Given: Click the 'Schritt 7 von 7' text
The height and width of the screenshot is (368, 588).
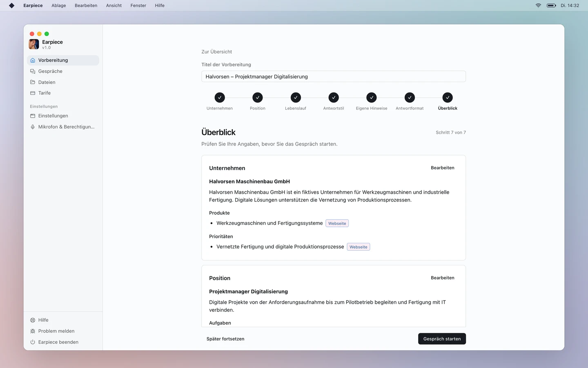Looking at the screenshot, I should [x=451, y=132].
